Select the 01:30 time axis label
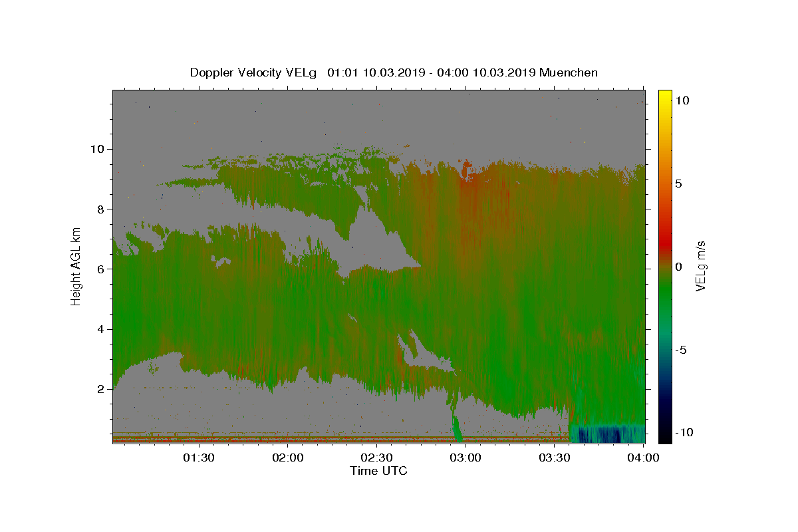Image resolution: width=798 pixels, height=532 pixels. coord(199,458)
